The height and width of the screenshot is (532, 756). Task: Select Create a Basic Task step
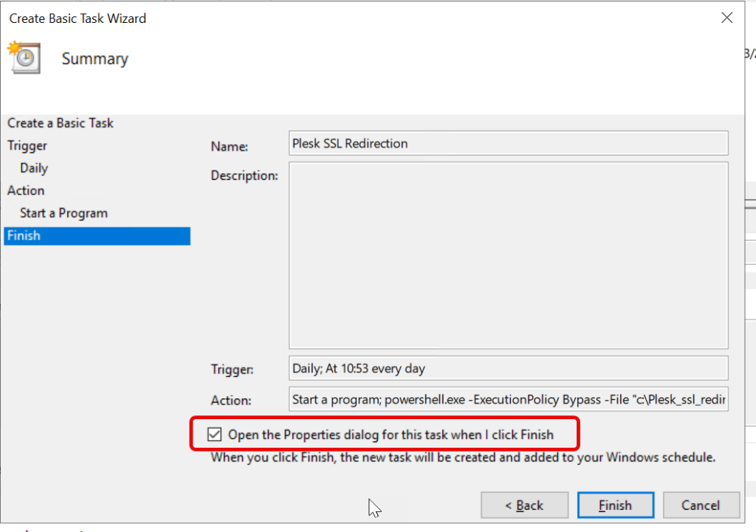coord(61,123)
